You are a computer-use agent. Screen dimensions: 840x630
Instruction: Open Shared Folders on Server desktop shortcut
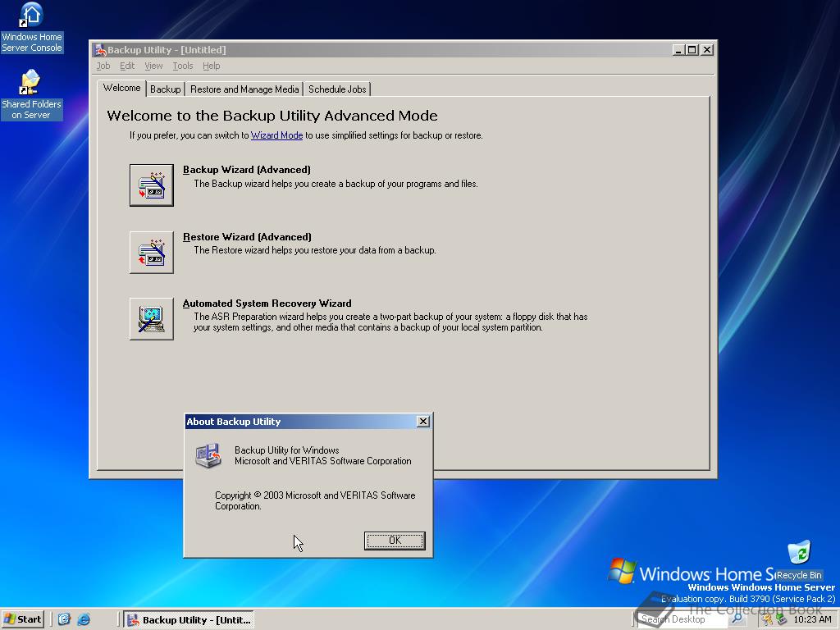31,95
